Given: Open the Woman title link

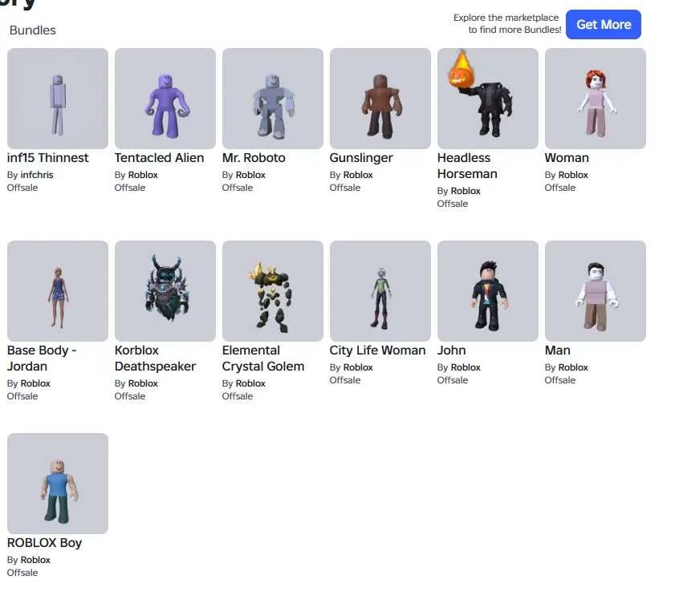Looking at the screenshot, I should [567, 158].
